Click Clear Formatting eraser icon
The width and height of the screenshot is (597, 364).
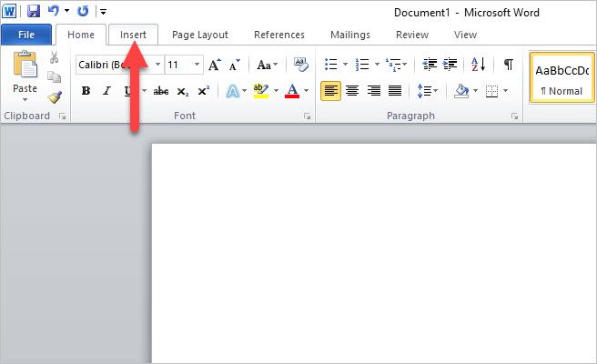tap(301, 65)
